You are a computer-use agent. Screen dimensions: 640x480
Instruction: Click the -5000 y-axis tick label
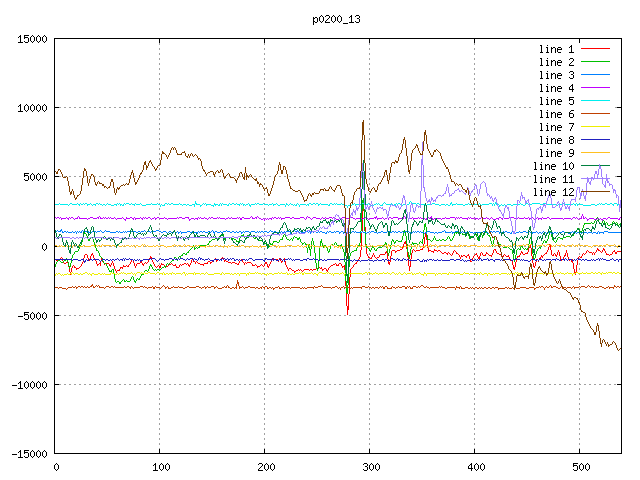[x=30, y=315]
